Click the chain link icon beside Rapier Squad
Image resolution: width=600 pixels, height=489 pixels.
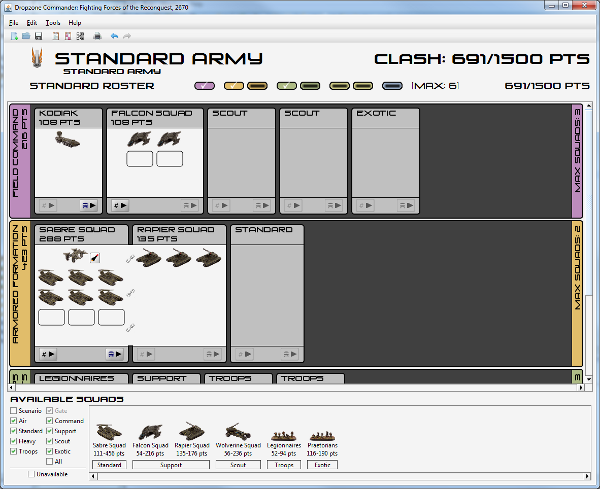pos(130,259)
